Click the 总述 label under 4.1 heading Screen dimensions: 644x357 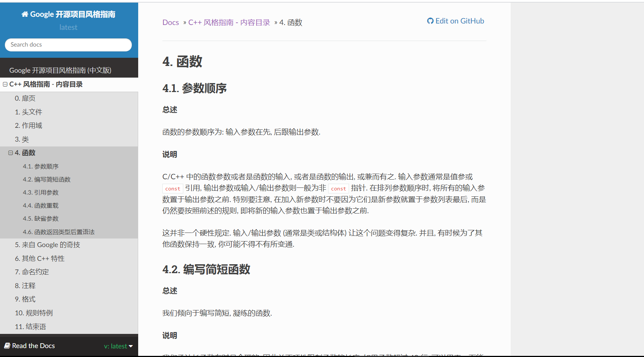pos(170,110)
